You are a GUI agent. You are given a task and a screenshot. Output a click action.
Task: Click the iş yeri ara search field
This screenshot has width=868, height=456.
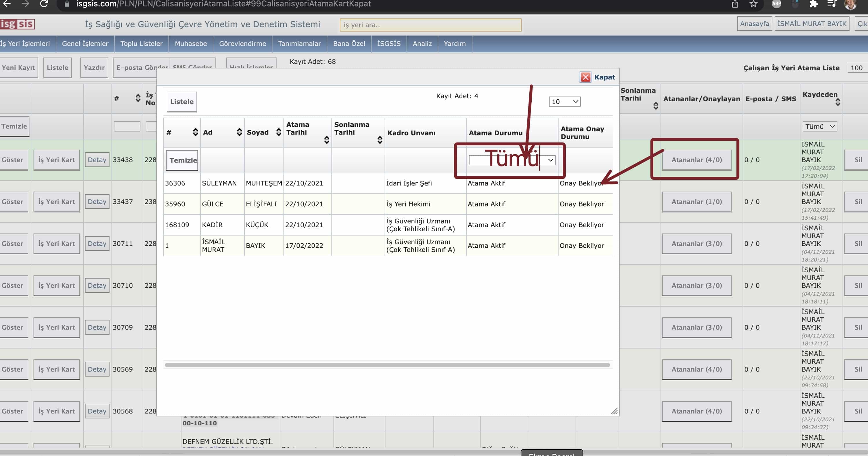point(430,25)
